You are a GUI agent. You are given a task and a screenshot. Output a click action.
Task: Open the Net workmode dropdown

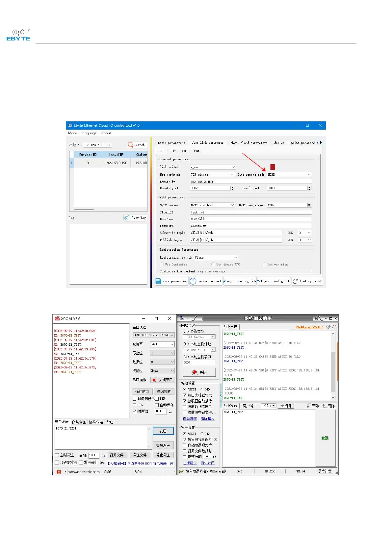coord(212,174)
